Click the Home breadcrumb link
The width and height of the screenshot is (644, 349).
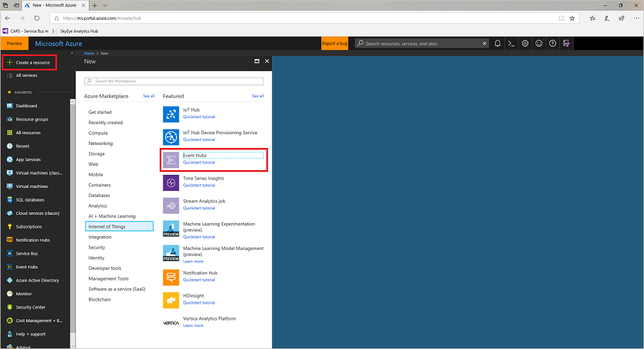click(x=89, y=54)
